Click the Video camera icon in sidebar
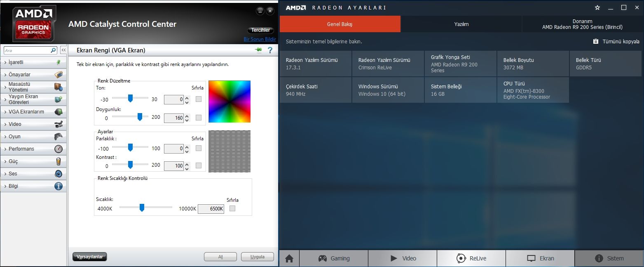Screen dimensions: 644x267 point(59,124)
